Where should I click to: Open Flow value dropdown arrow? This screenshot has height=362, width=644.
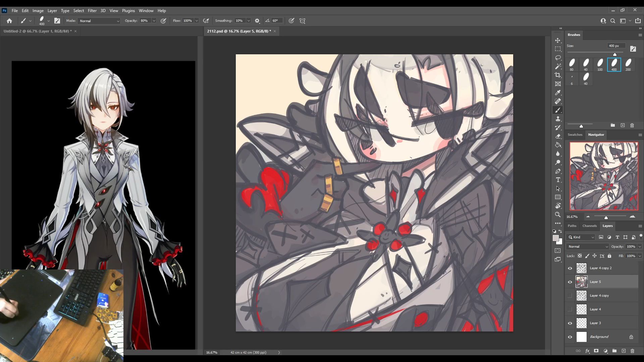coord(197,21)
